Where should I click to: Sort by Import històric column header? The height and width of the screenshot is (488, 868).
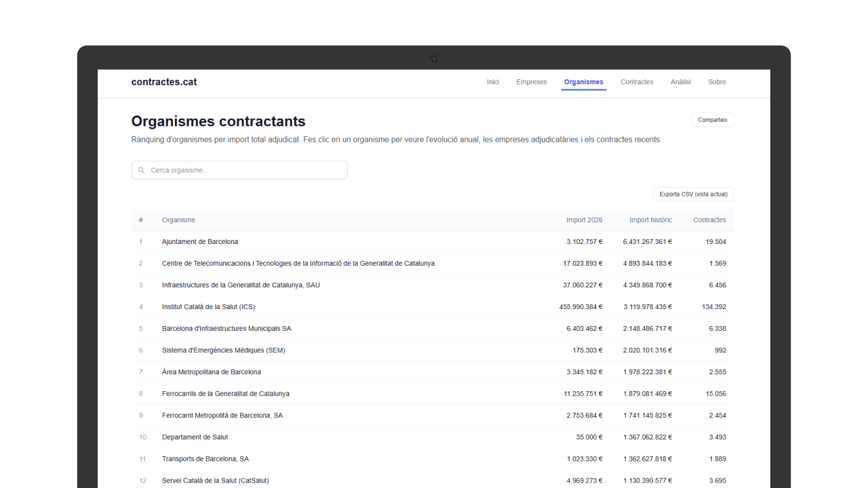[650, 220]
